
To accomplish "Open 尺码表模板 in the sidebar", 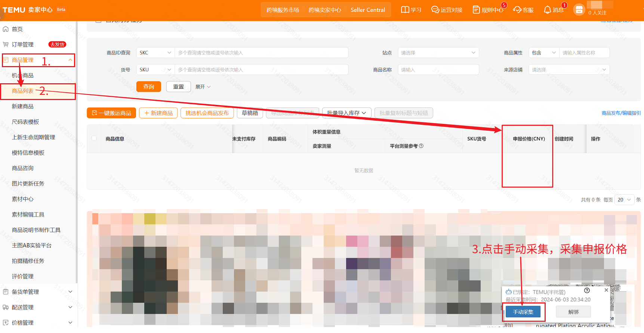I will (x=25, y=122).
